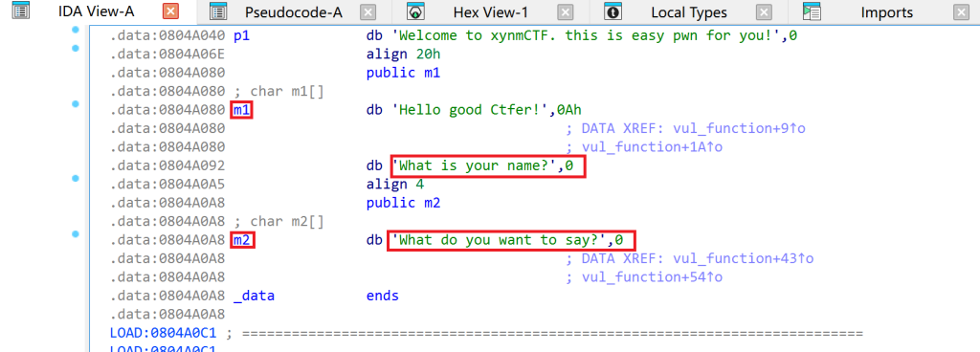Toggle breakpoint dot on the m2 line
This screenshot has width=980, height=352.
click(x=76, y=234)
